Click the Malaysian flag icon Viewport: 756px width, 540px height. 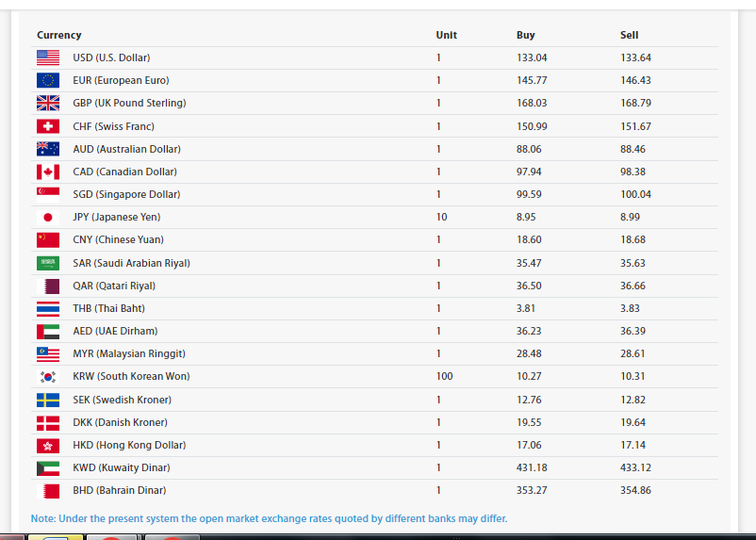click(x=48, y=353)
